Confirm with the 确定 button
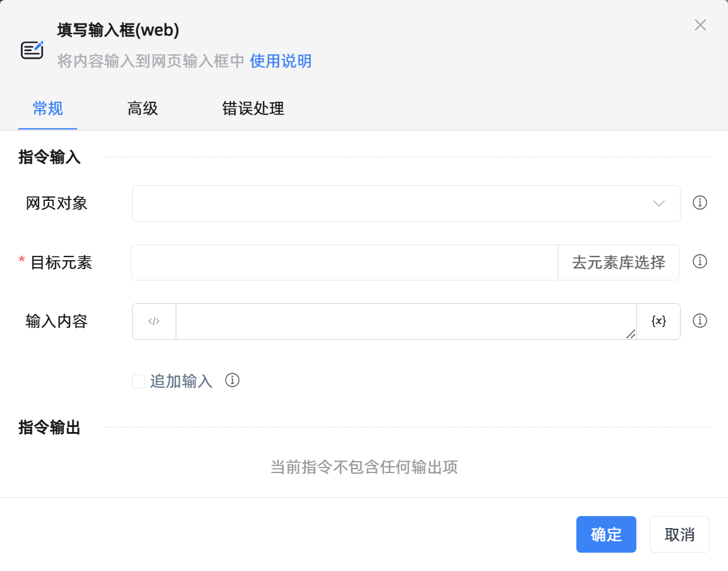 606,534
